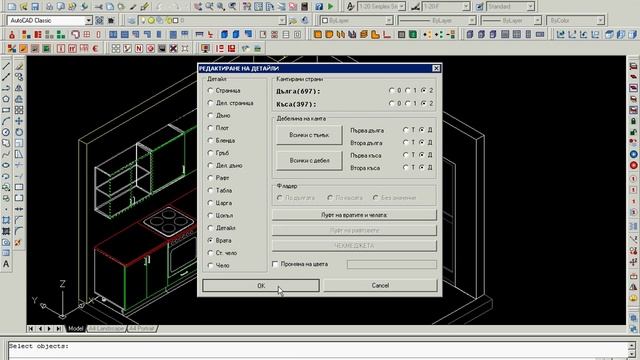Click the OK button
Image resolution: width=640 pixels, height=360 pixels.
pyautogui.click(x=261, y=285)
